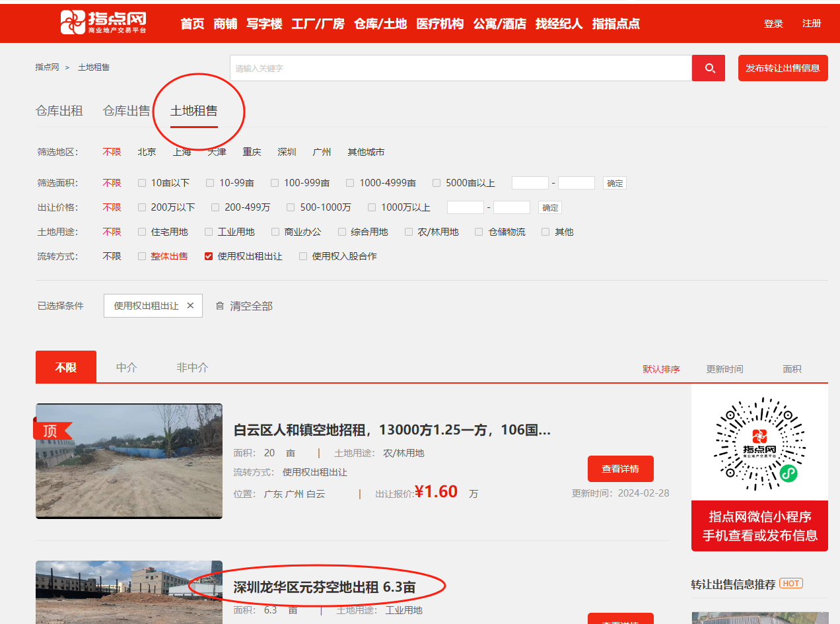
Task: Focus the keyword search input field
Action: coord(460,68)
